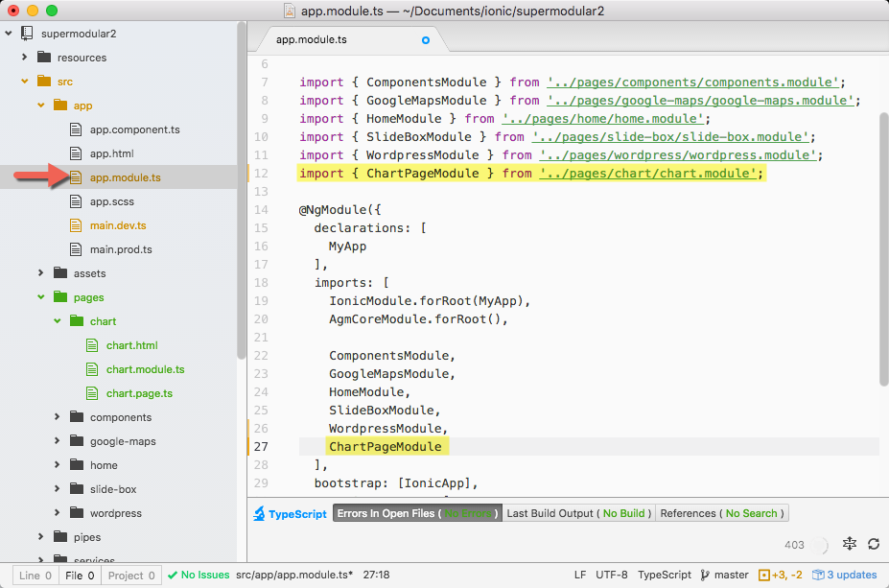
Task: Click the main.prod.ts file icon
Action: 76,249
